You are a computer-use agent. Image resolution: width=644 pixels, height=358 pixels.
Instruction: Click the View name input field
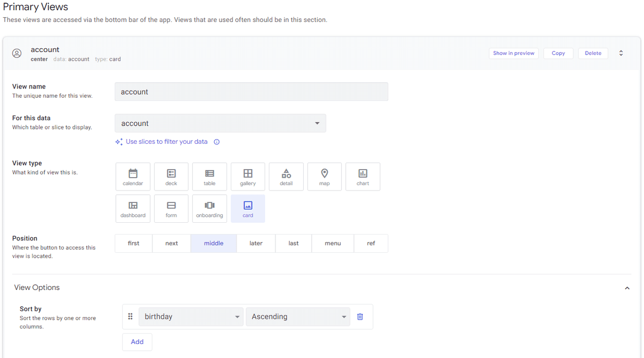tap(251, 92)
